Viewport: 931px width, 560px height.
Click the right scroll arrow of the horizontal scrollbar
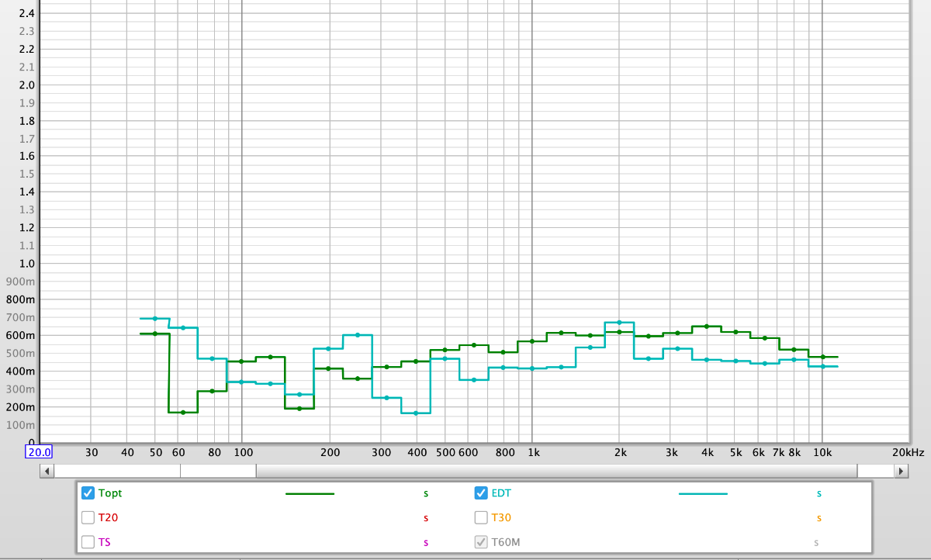coord(901,471)
